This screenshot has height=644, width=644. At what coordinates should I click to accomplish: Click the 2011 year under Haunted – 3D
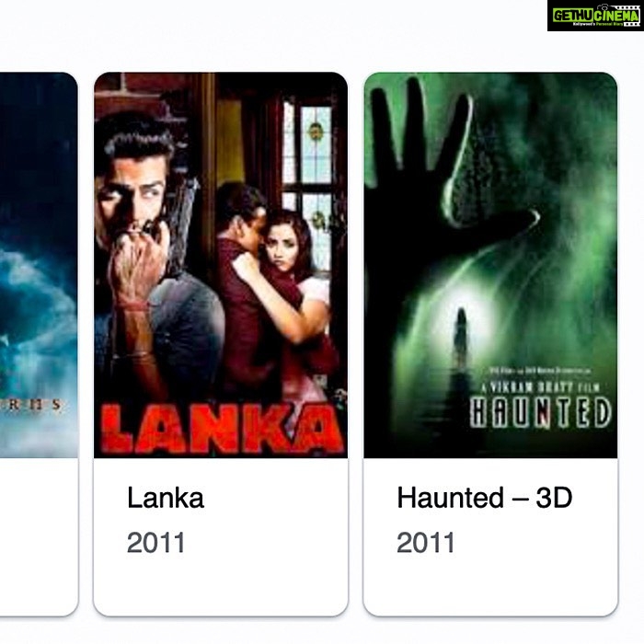pyautogui.click(x=425, y=542)
